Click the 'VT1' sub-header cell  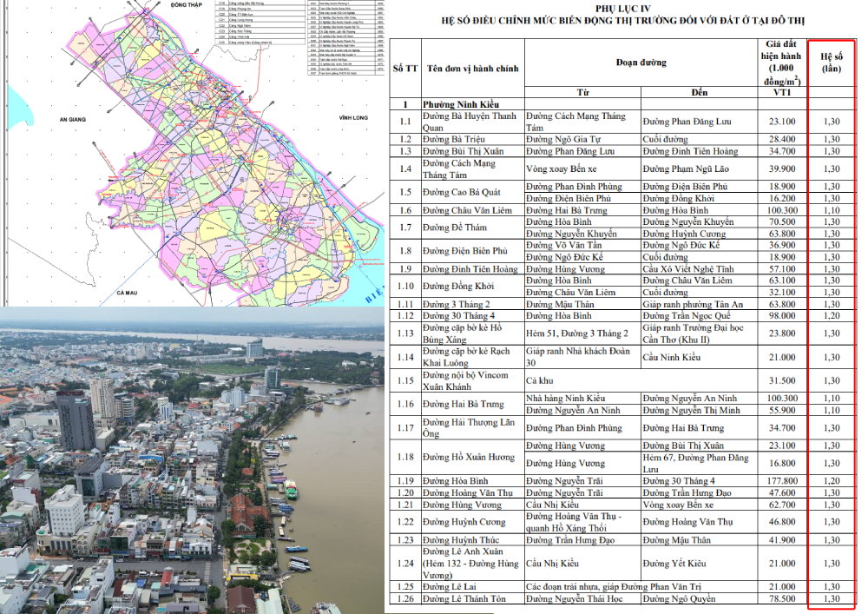[782, 92]
